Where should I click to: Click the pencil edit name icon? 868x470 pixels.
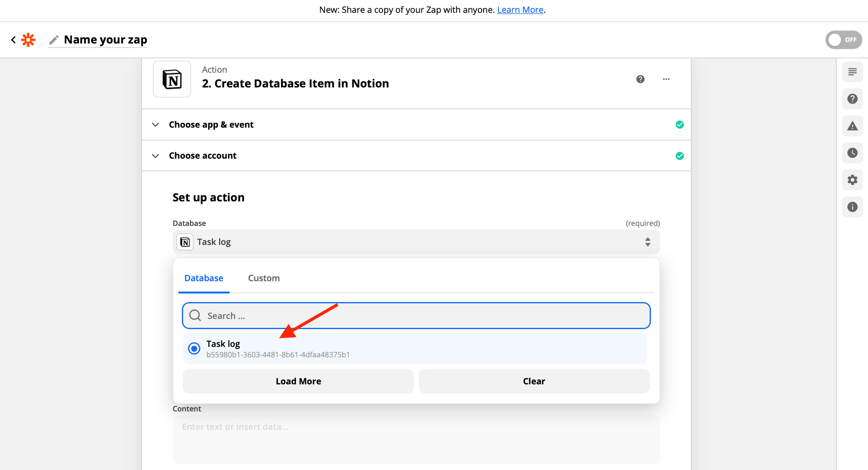[x=54, y=40]
